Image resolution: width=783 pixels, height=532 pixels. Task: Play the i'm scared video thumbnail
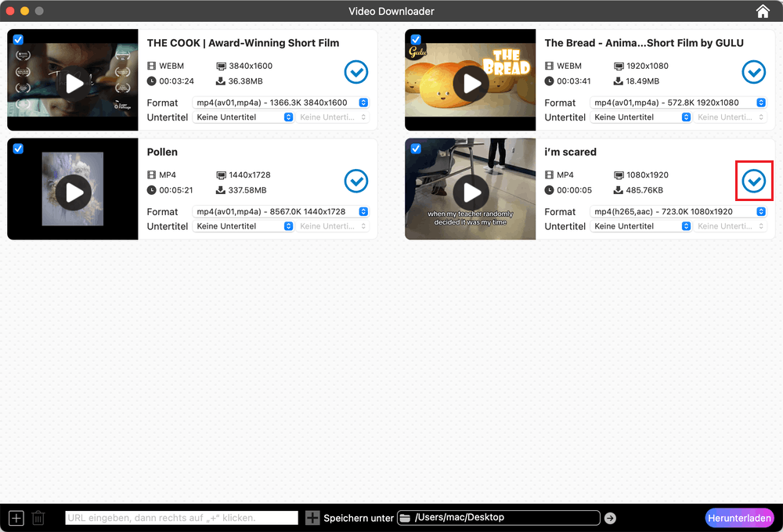pyautogui.click(x=471, y=192)
